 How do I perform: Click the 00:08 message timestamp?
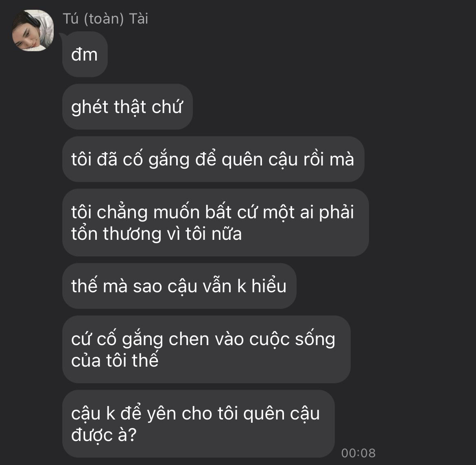pyautogui.click(x=358, y=453)
